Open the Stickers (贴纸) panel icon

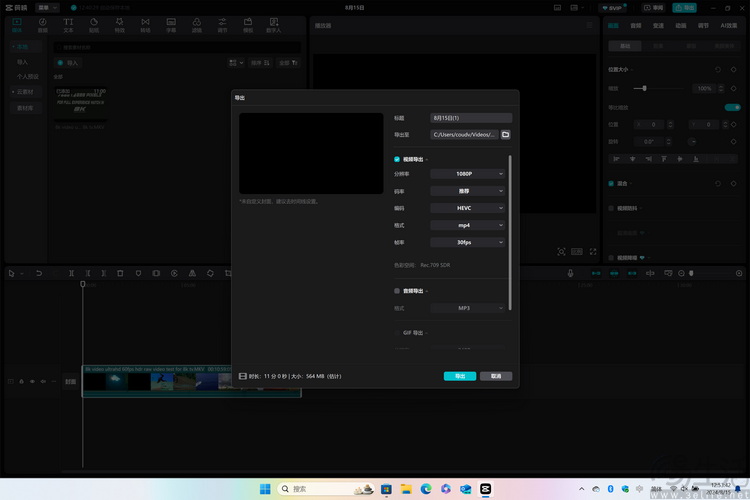tap(94, 23)
